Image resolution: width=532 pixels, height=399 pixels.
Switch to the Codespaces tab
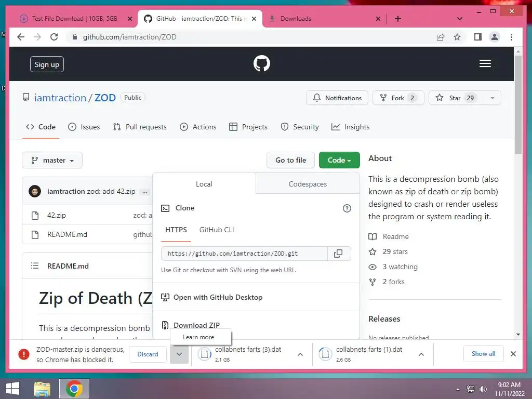click(308, 184)
